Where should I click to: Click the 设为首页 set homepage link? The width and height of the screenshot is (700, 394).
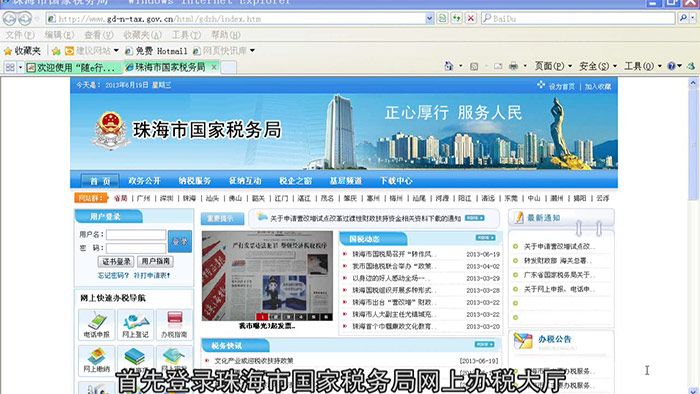[561, 87]
